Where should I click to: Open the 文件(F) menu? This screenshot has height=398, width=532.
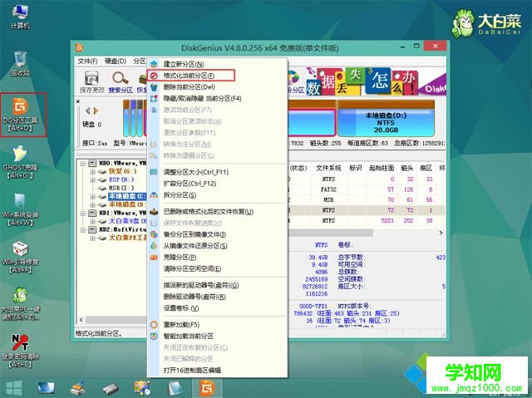[87, 61]
